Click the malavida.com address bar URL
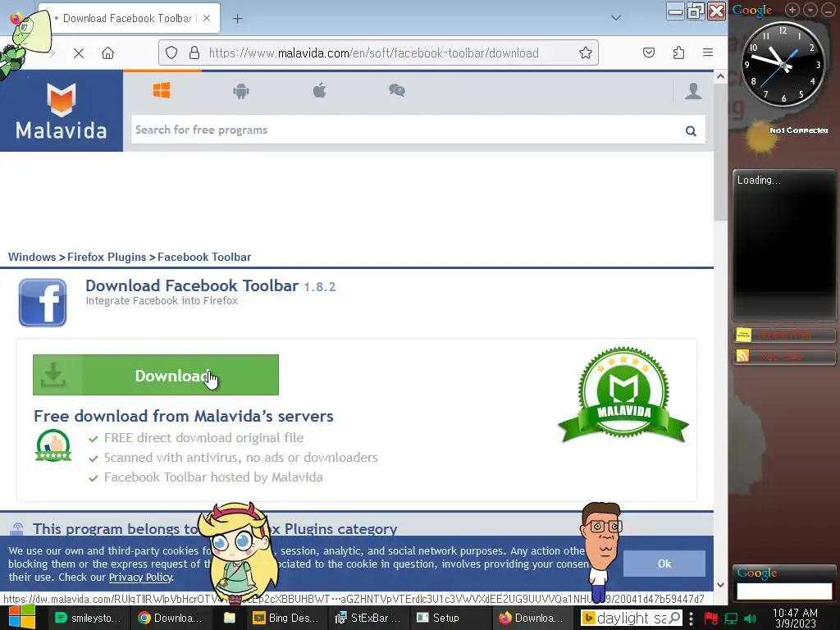Viewport: 840px width, 630px height. (374, 53)
